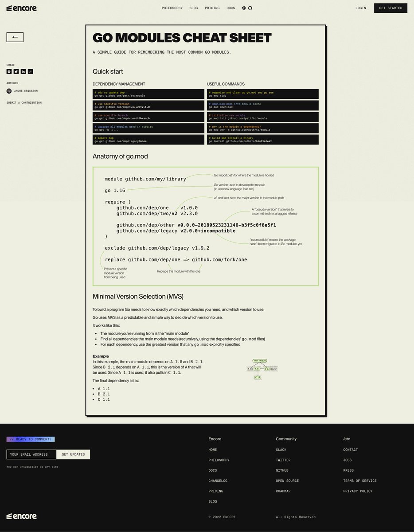
Task: Click the Encore logo in footer
Action: (21, 516)
